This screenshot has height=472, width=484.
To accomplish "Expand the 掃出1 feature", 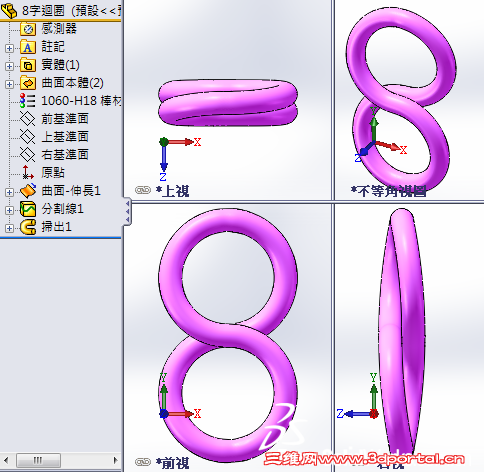I will [9, 228].
